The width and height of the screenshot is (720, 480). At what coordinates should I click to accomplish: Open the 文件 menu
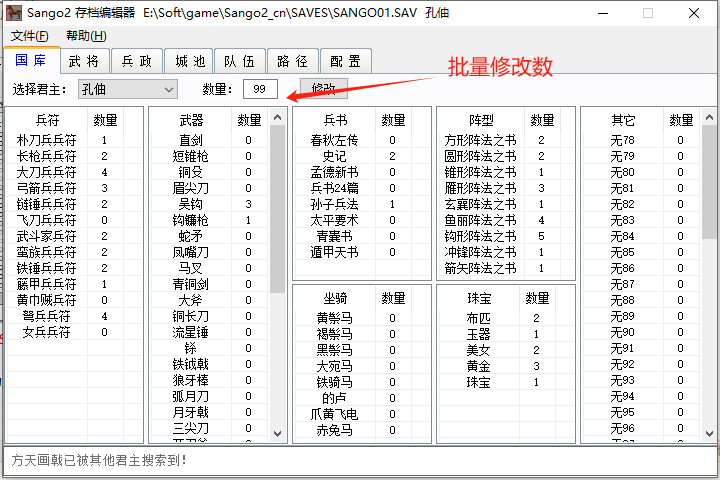click(29, 36)
